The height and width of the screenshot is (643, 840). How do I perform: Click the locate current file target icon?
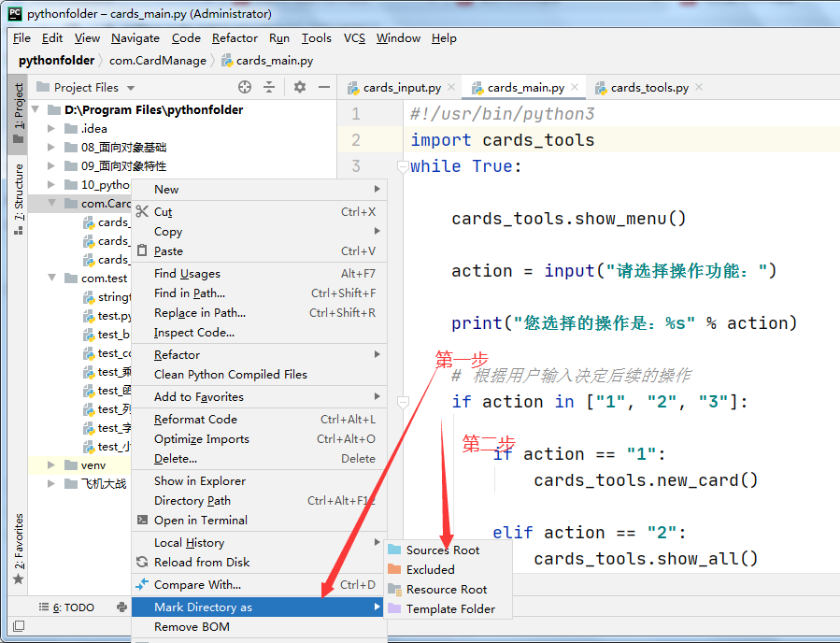click(x=245, y=87)
